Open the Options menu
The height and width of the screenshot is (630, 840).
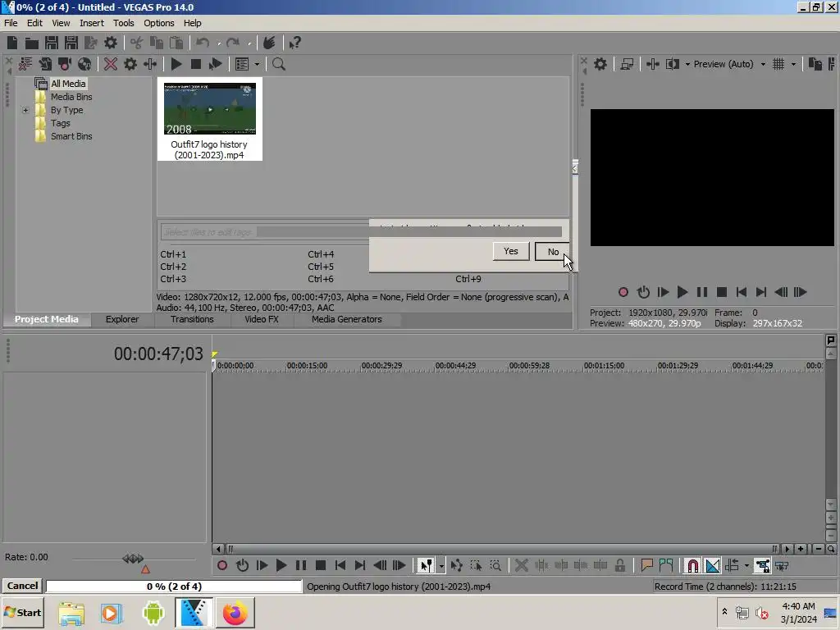click(x=158, y=23)
